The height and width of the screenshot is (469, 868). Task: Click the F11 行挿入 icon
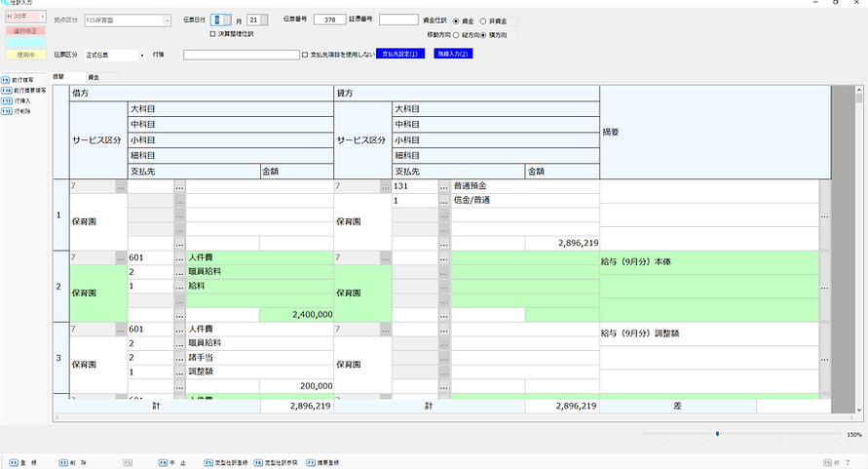point(7,100)
